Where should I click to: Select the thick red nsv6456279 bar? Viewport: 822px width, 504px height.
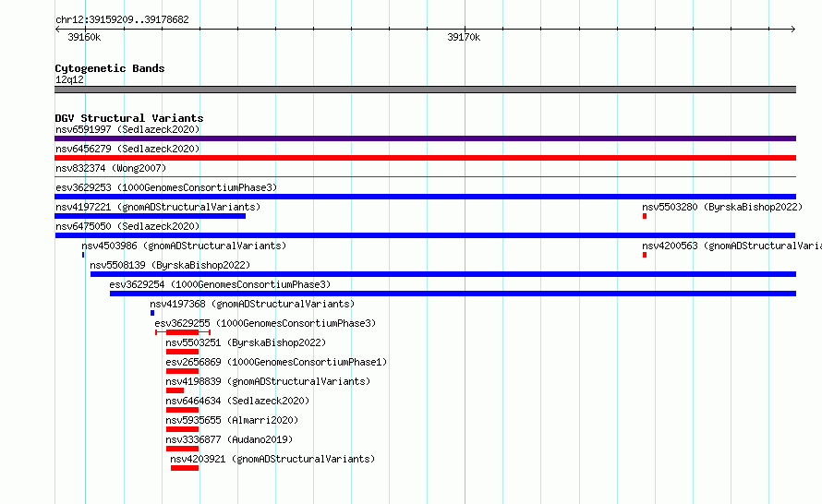pyautogui.click(x=425, y=158)
